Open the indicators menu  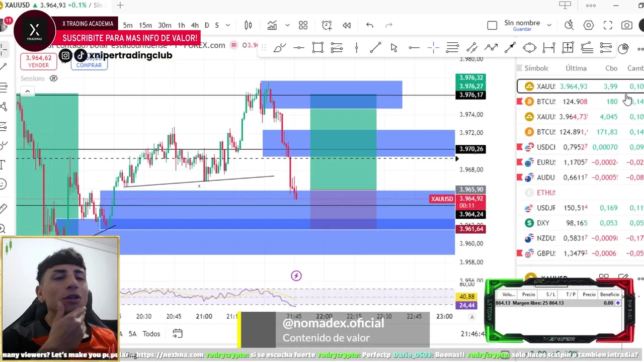point(272,25)
